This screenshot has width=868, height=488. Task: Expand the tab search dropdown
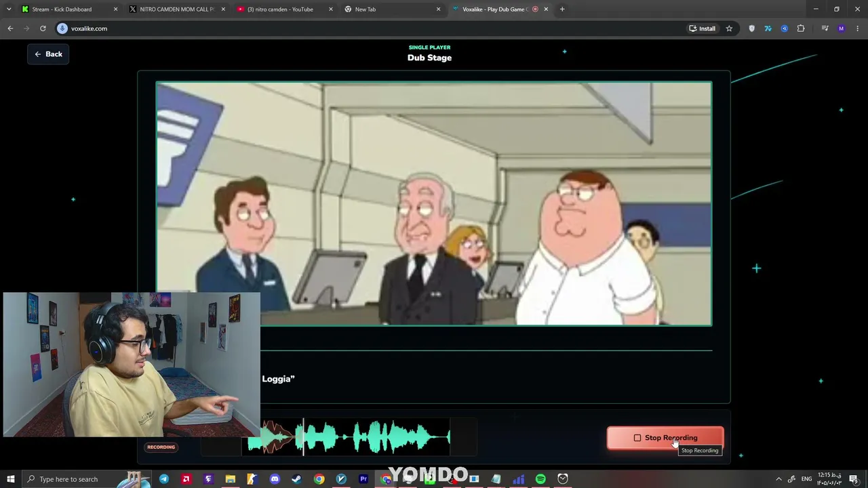[9, 9]
